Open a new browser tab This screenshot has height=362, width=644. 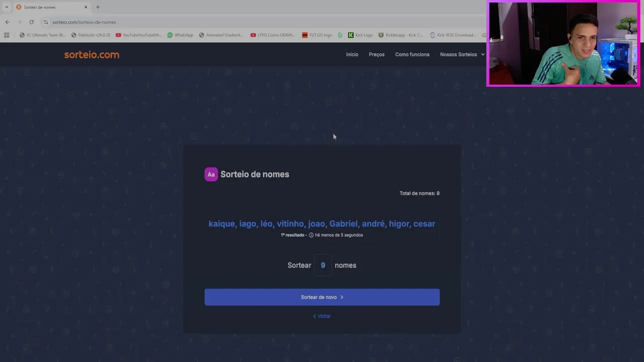pyautogui.click(x=98, y=7)
